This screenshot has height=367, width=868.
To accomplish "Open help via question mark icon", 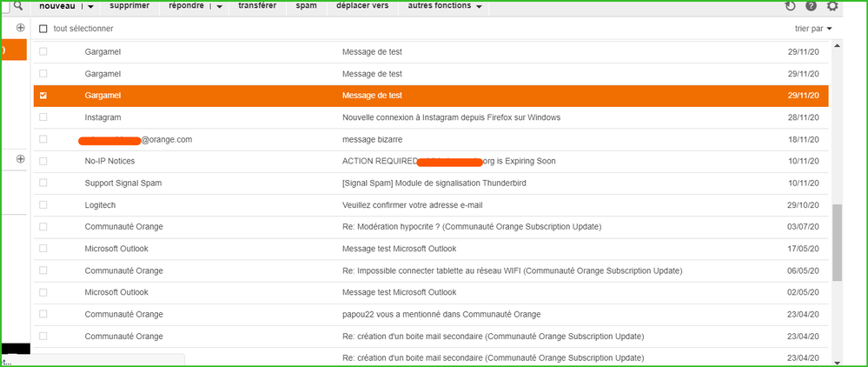I will click(811, 6).
